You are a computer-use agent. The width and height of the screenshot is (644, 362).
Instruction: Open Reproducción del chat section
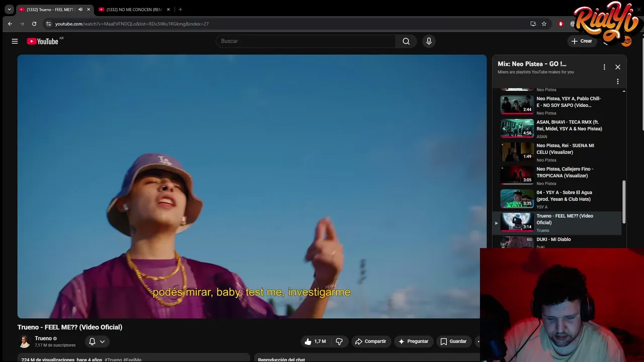pos(281,360)
